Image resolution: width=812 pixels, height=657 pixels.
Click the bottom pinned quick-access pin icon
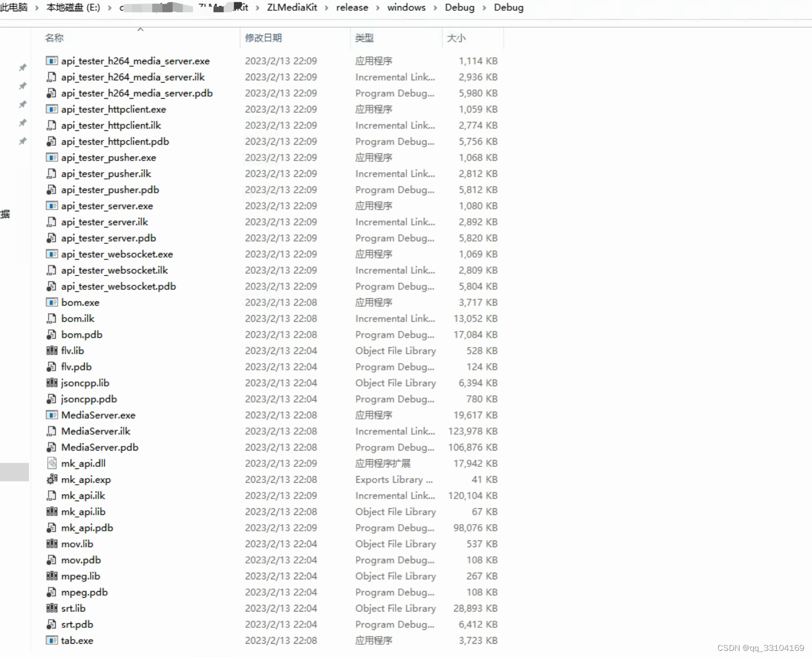22,141
